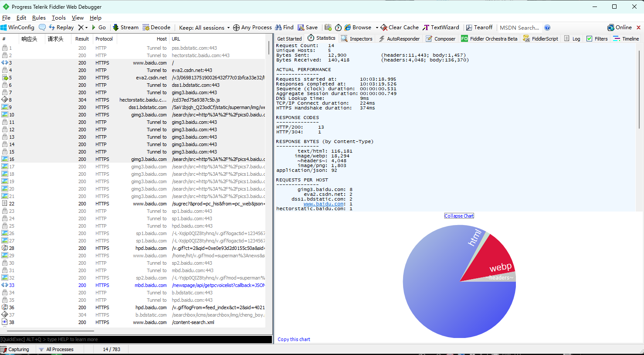The height and width of the screenshot is (355, 644).
Task: Sort sessions by Result column header
Action: [x=82, y=39]
